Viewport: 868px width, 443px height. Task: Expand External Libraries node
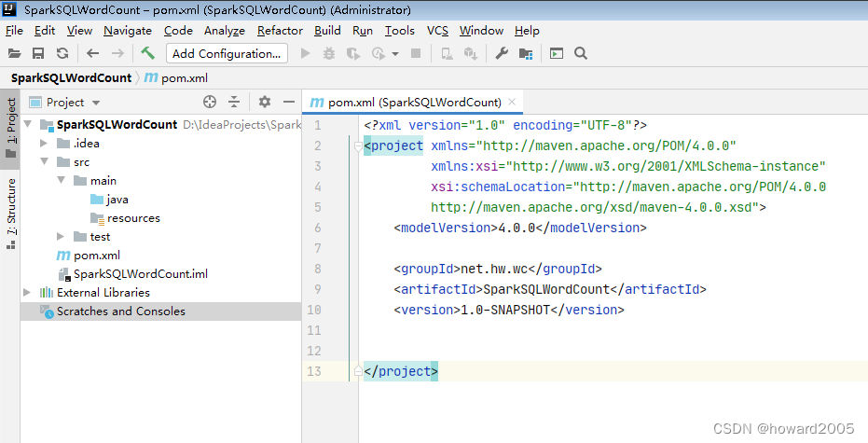pos(27,292)
